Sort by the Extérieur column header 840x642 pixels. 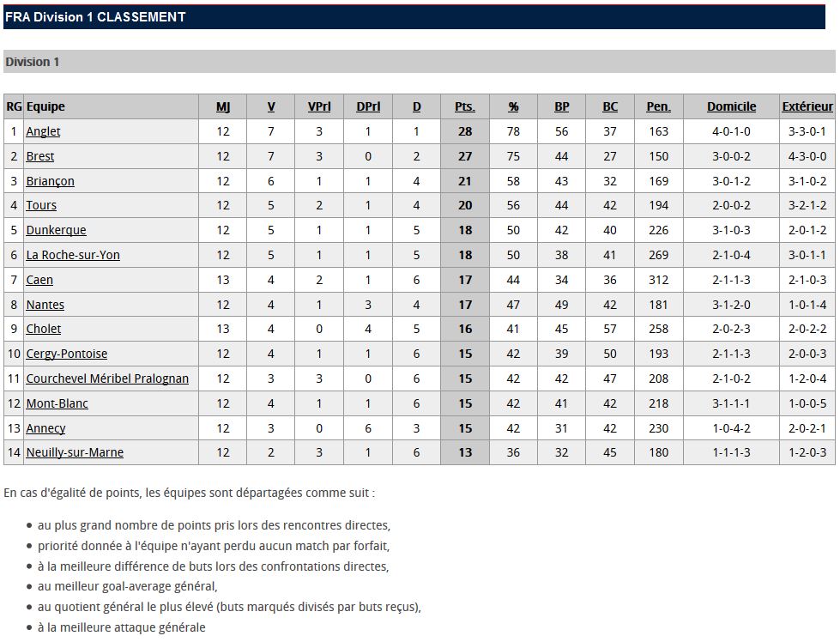(807, 106)
